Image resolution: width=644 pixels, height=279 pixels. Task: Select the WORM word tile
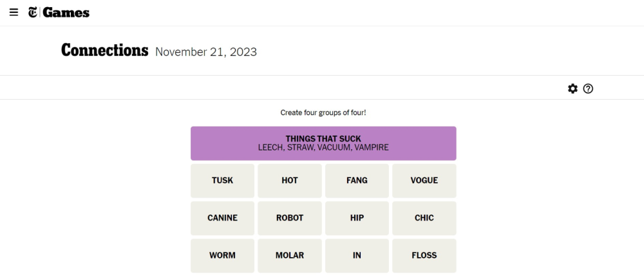coord(223,255)
